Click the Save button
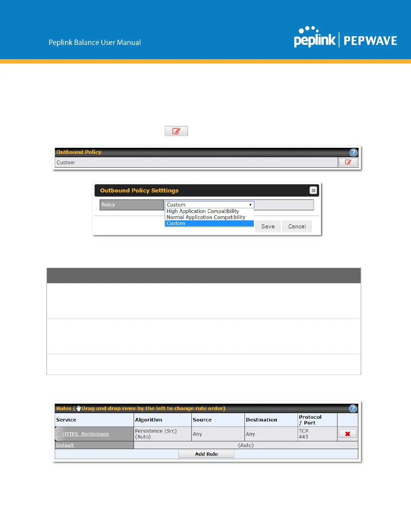 pos(268,226)
